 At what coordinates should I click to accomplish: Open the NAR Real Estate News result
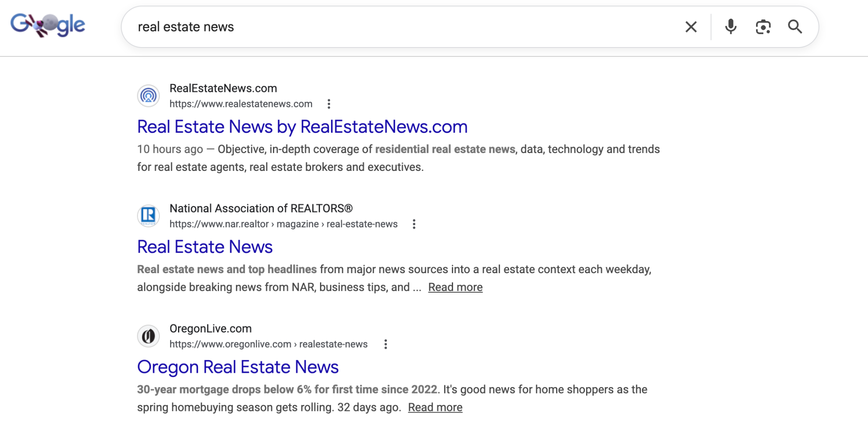(205, 246)
